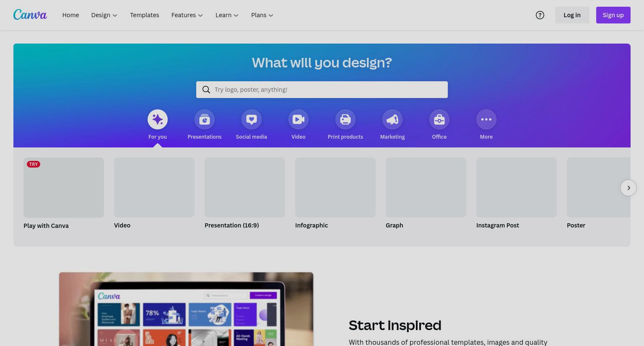The image size is (644, 346).
Task: Open the Video design thumbnail
Action: pyautogui.click(x=154, y=187)
